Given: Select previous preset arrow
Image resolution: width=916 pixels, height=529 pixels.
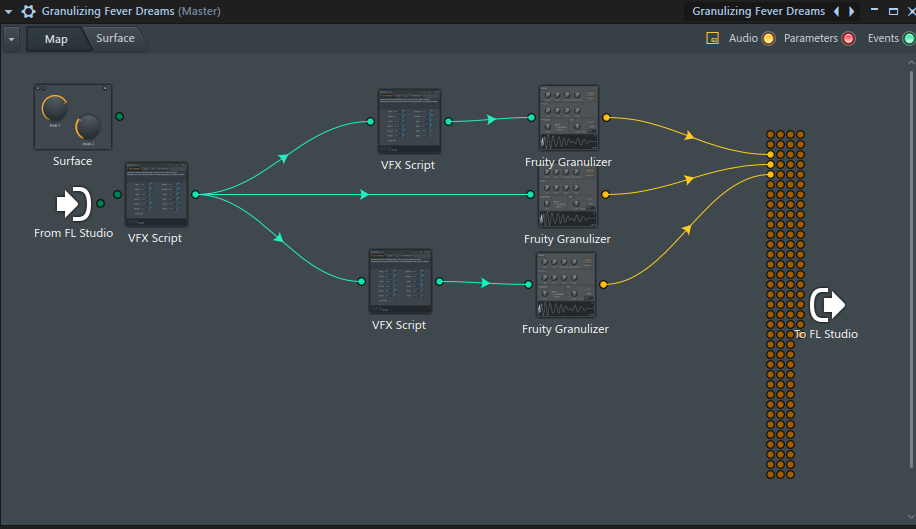Looking at the screenshot, I should tap(837, 11).
